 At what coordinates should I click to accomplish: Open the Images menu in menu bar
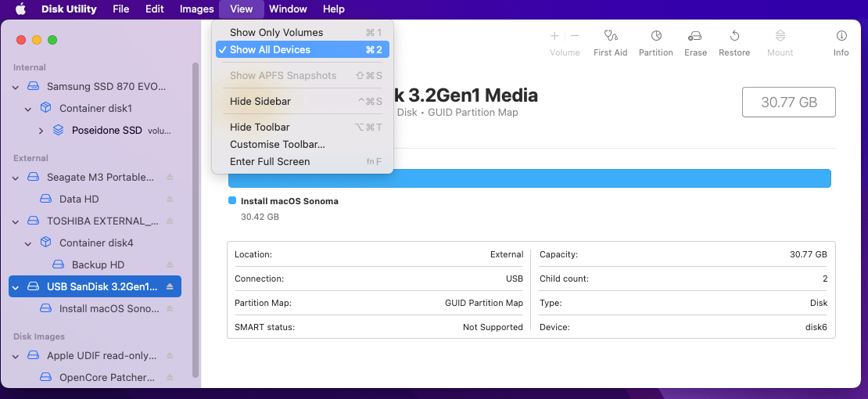(x=196, y=9)
